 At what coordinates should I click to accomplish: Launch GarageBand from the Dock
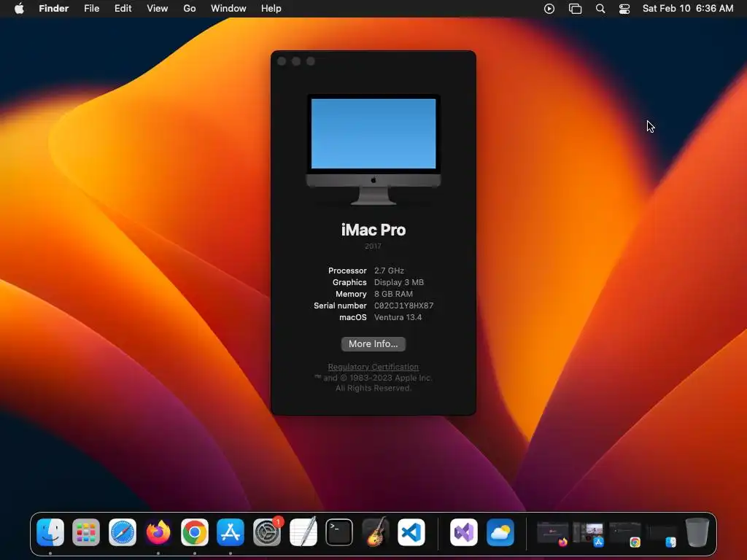coord(376,532)
